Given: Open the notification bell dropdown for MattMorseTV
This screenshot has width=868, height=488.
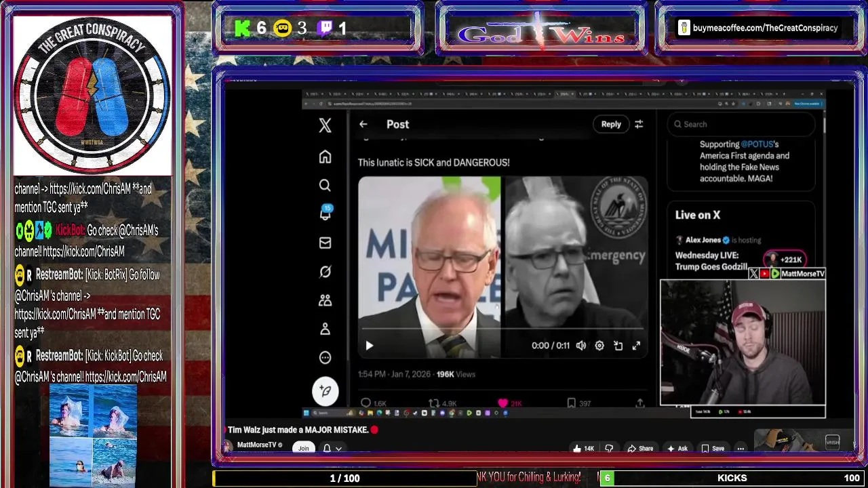Looking at the screenshot, I should coord(332,448).
